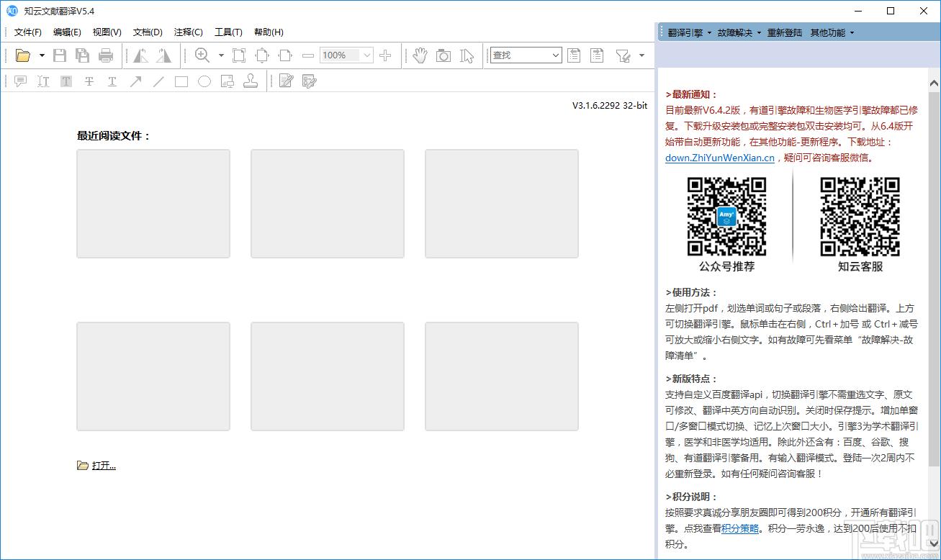
Task: Select the typewriter text tool
Action: (x=43, y=81)
